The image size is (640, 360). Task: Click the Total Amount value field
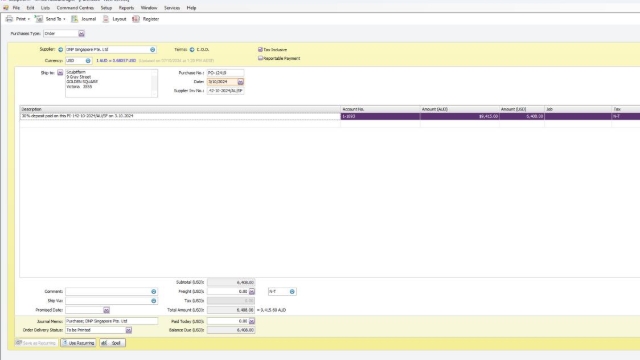coord(231,310)
